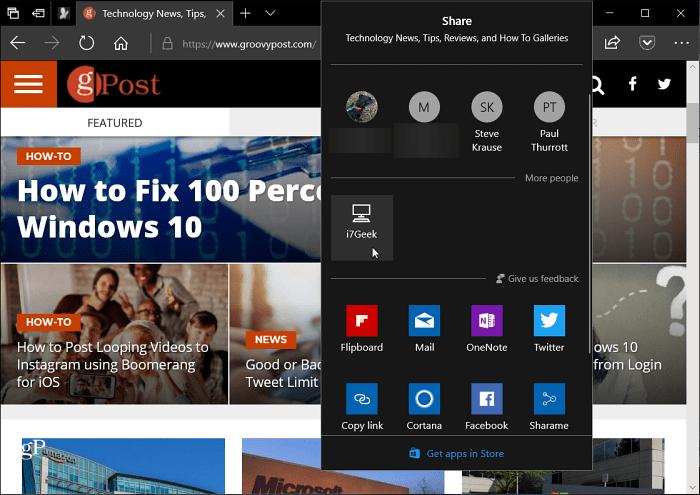Image resolution: width=700 pixels, height=495 pixels.
Task: Pick the contact with dog photo
Action: (x=362, y=107)
